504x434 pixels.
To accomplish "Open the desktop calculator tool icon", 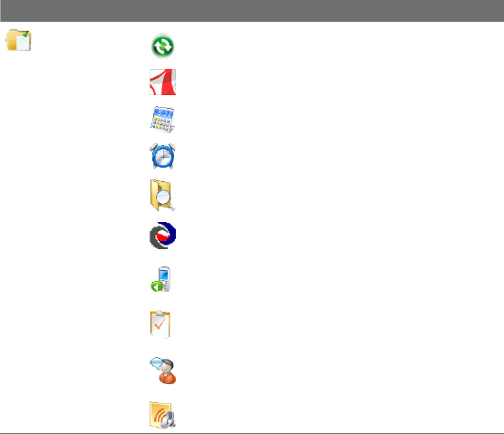I will [162, 120].
